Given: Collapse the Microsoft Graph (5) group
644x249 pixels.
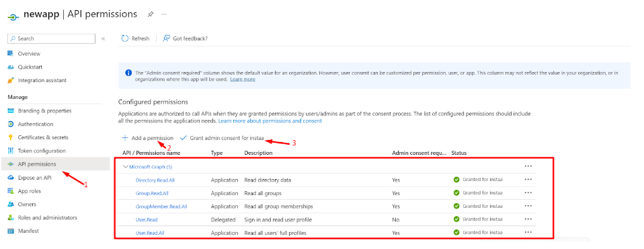Looking at the screenshot, I should [x=125, y=167].
